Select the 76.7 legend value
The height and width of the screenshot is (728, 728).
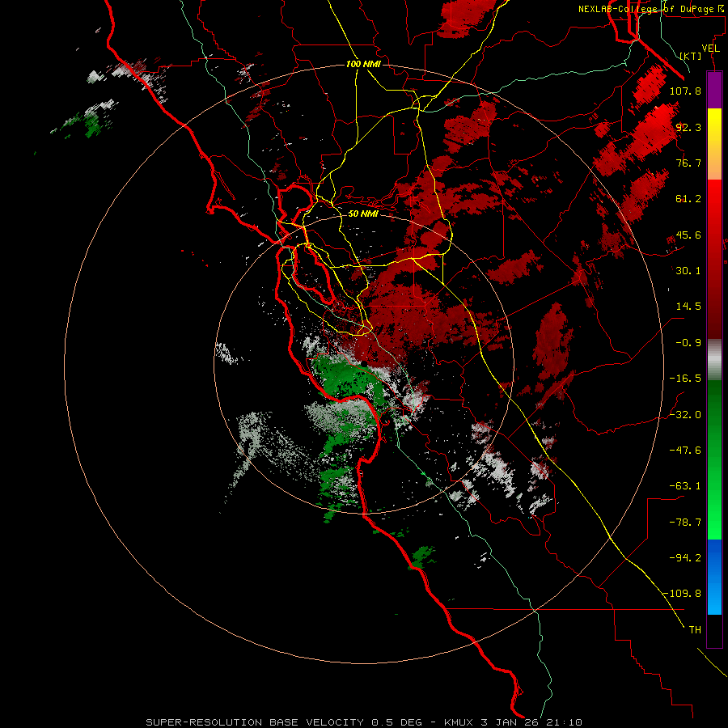(x=688, y=163)
